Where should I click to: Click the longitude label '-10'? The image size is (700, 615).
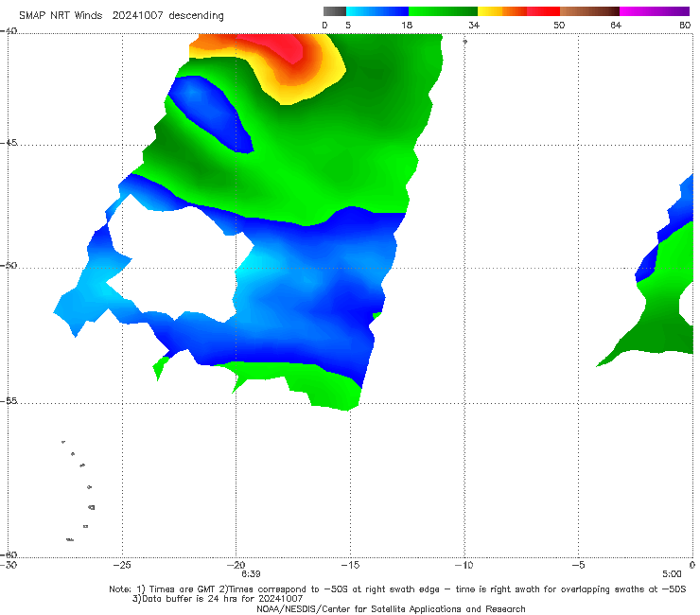coord(464,565)
